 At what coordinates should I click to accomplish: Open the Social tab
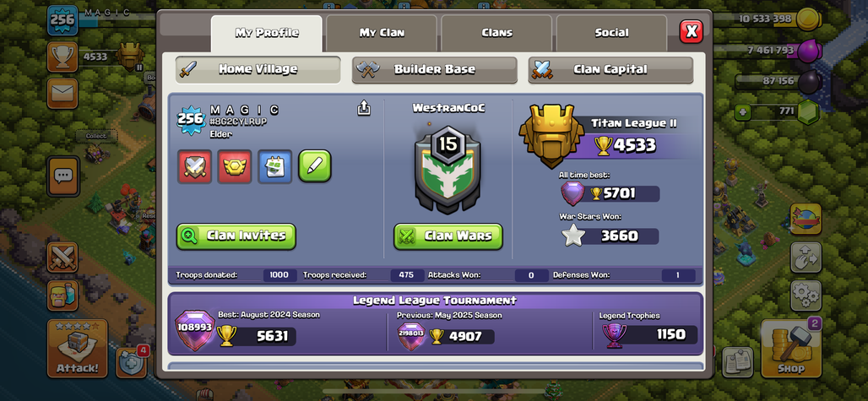(611, 33)
